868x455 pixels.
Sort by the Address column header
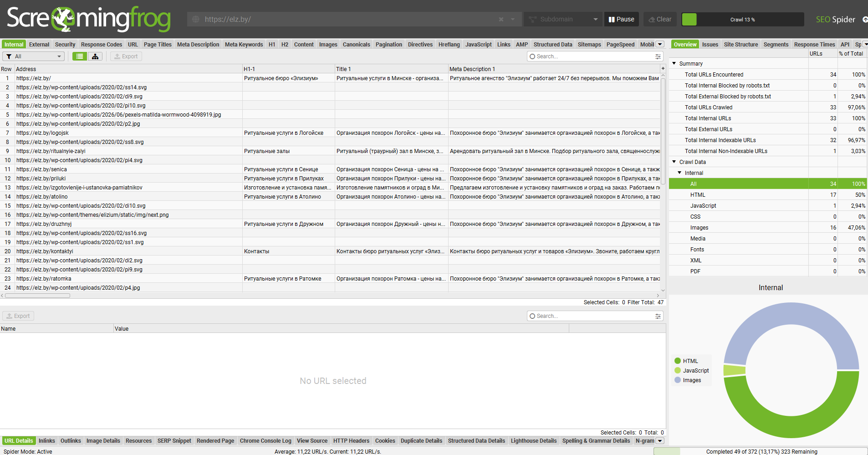pos(128,69)
